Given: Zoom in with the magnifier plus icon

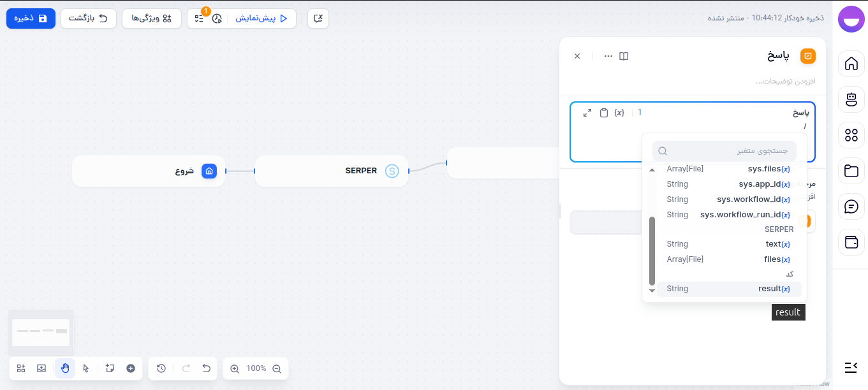Looking at the screenshot, I should coord(235,368).
